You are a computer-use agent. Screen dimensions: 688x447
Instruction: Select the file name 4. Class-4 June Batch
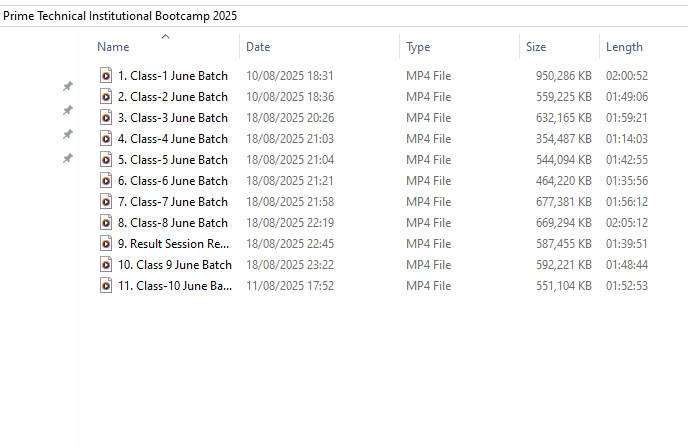172,139
